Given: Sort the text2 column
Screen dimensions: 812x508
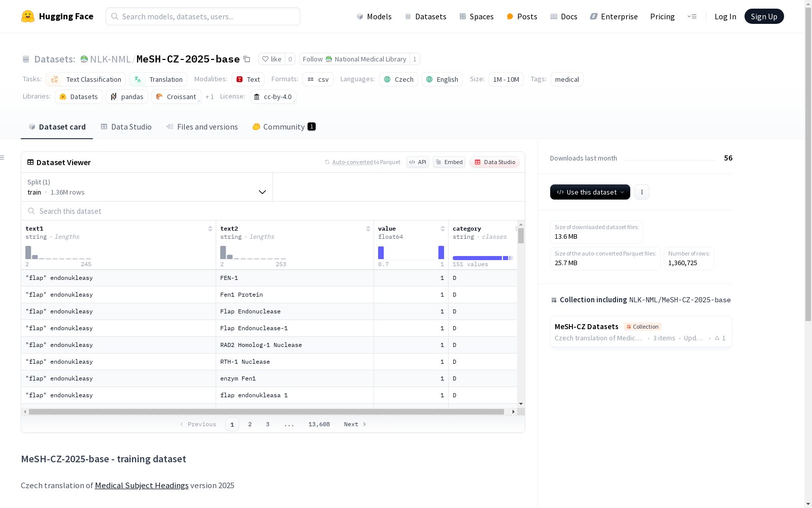Looking at the screenshot, I should (368, 229).
